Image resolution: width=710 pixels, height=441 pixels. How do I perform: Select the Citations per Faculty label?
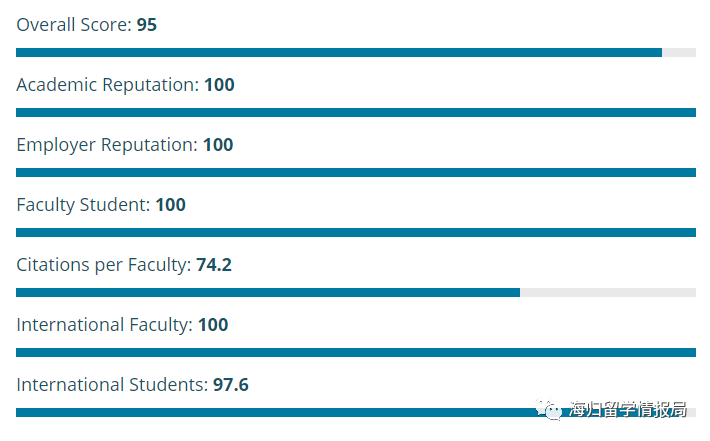[x=104, y=265]
